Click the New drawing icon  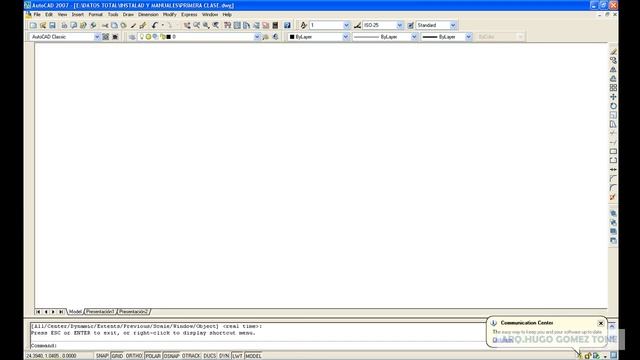(x=33, y=25)
